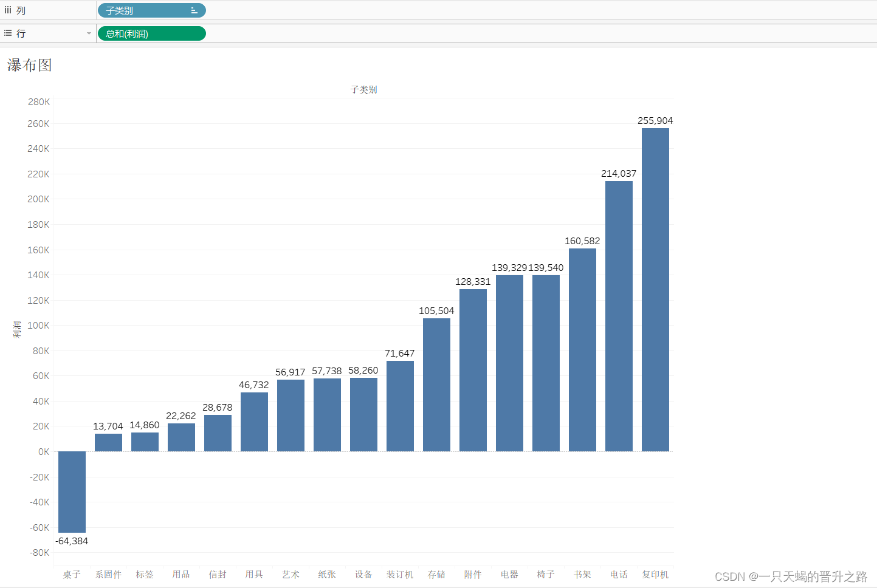Click the 书架 axis label
Screen dimensions: 877x588
[582, 574]
